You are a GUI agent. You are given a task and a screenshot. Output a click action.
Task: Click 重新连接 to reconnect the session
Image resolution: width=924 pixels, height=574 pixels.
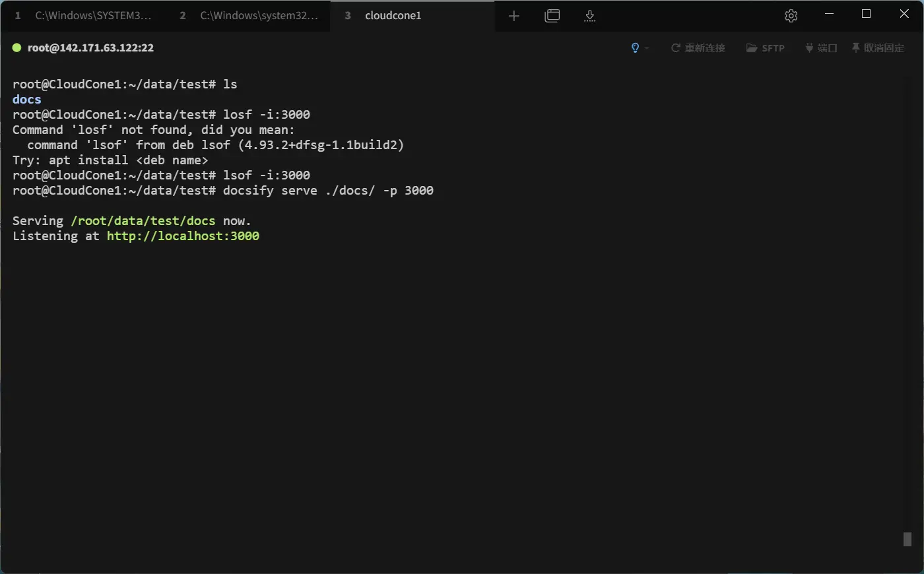[698, 48]
